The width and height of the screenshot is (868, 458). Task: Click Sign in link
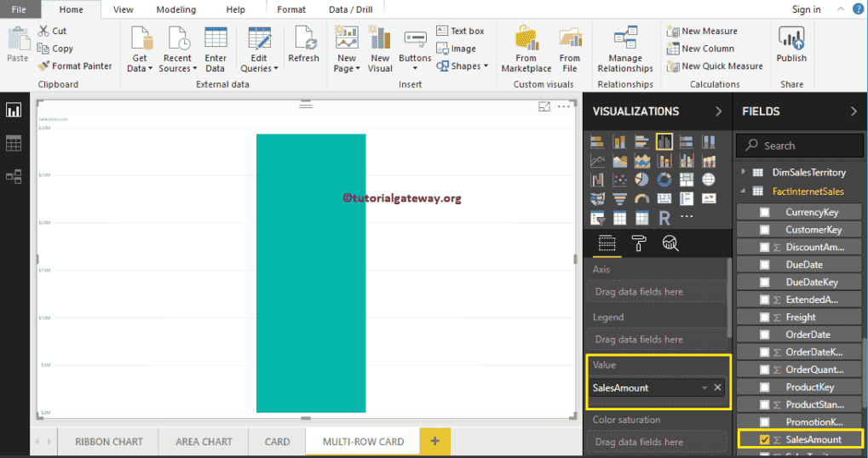[806, 9]
